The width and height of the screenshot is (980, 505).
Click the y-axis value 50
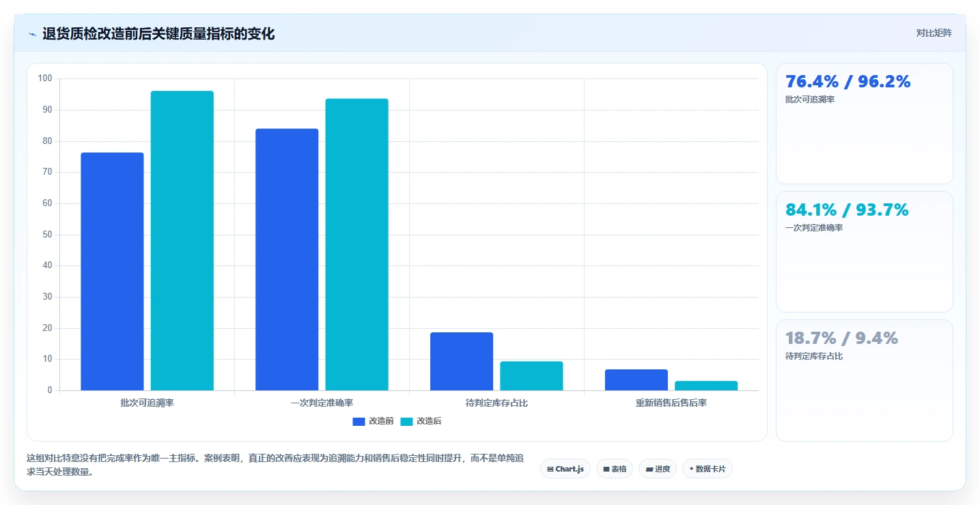coord(48,235)
